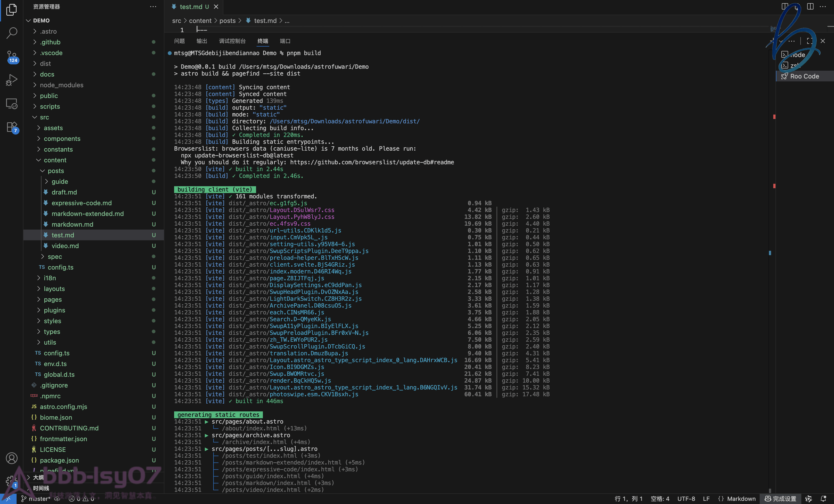Switch to the 输出 output tab
The width and height of the screenshot is (834, 504).
coord(201,41)
